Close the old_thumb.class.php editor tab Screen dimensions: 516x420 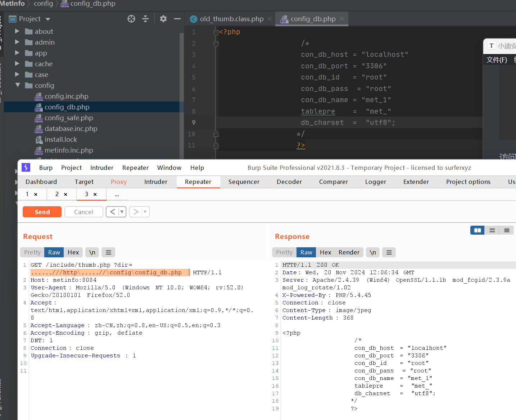[270, 19]
